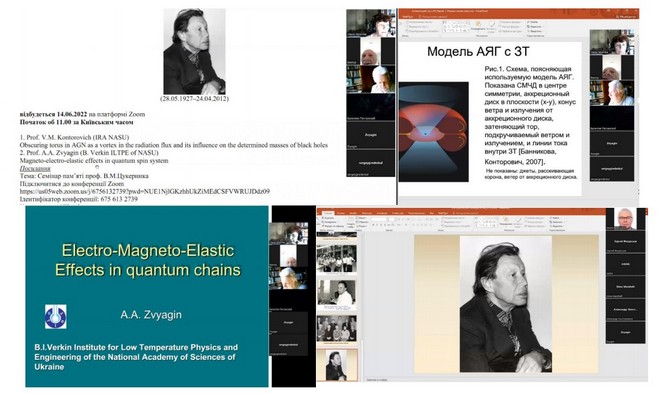Select the bald man tile inside the Модель АЯГ window
Image resolution: width=660 pixels, height=394 pixels.
(612, 67)
